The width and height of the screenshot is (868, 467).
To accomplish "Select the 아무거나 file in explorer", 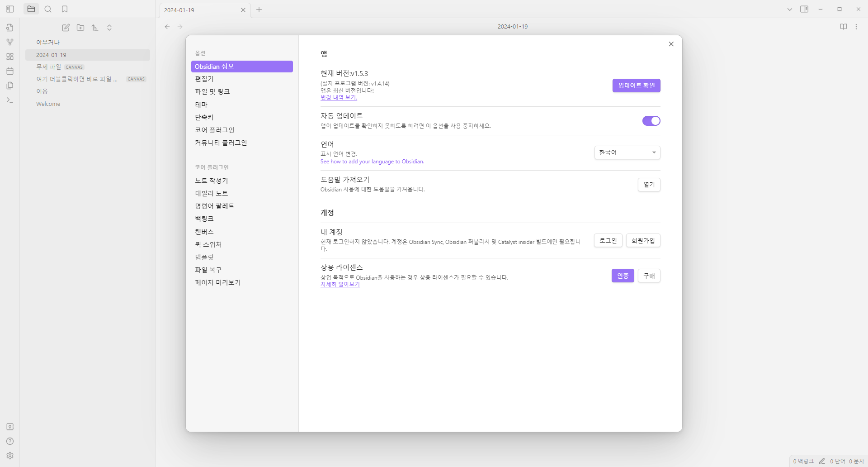I will click(88, 42).
